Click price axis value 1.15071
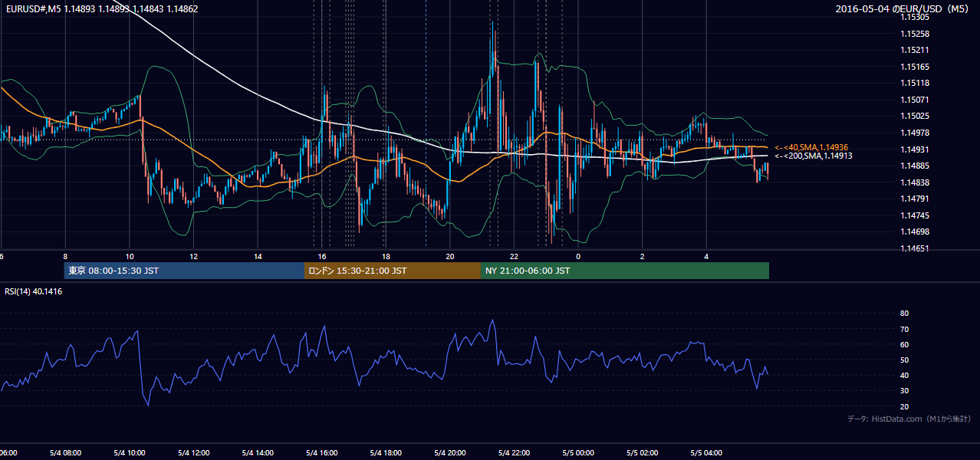The height and width of the screenshot is (460, 980). tap(914, 100)
